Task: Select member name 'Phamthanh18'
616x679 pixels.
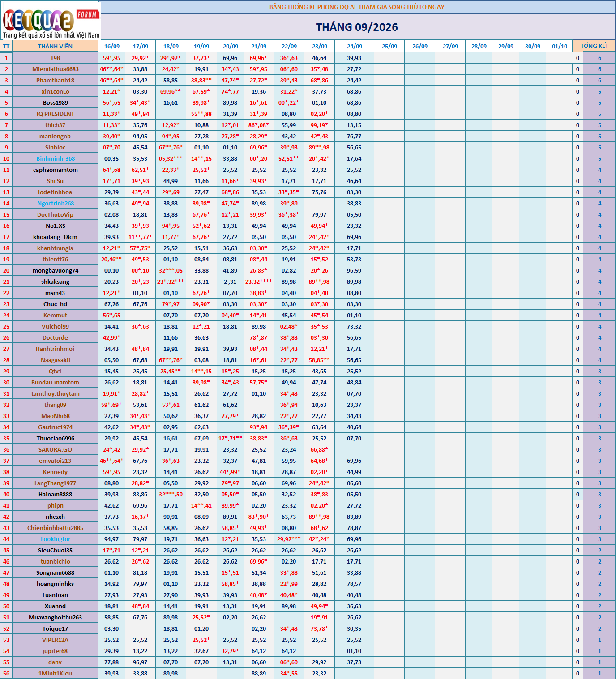Action: [55, 80]
